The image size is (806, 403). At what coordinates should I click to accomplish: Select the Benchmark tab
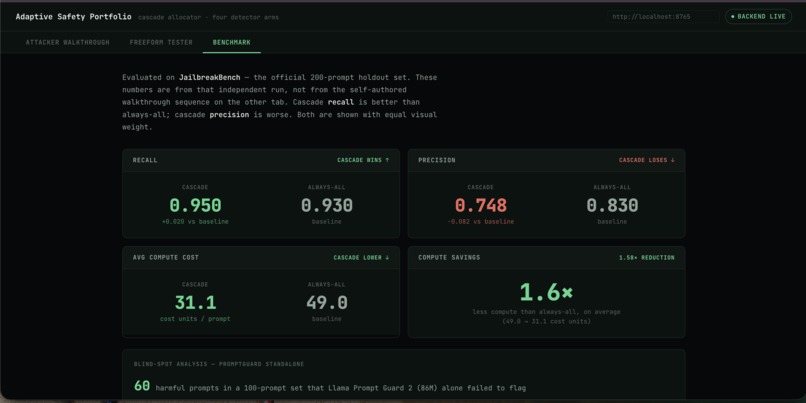(231, 42)
